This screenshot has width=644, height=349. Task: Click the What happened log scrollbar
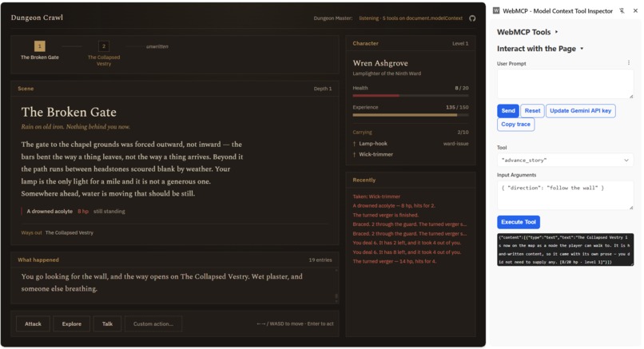tap(336, 286)
